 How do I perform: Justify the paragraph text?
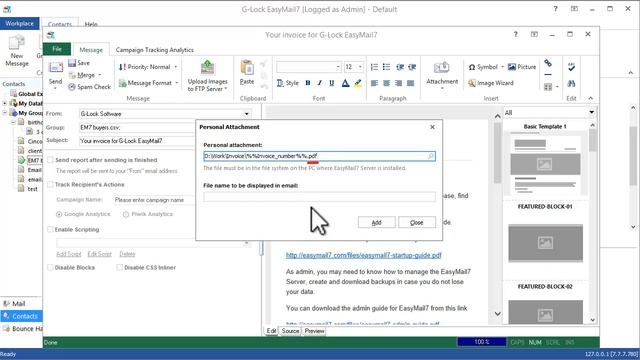[411, 83]
